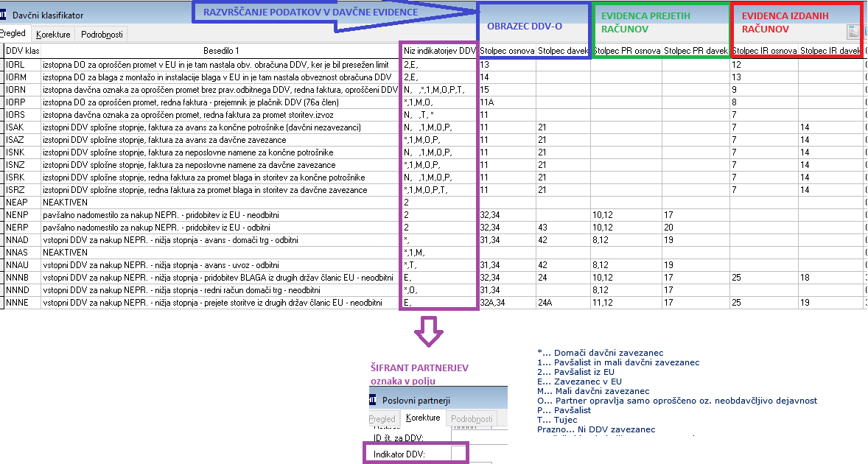Screen dimensions: 868x464
Task: Click the '*,1,M,' indicator cell in NNAS row
Action: tap(440, 253)
